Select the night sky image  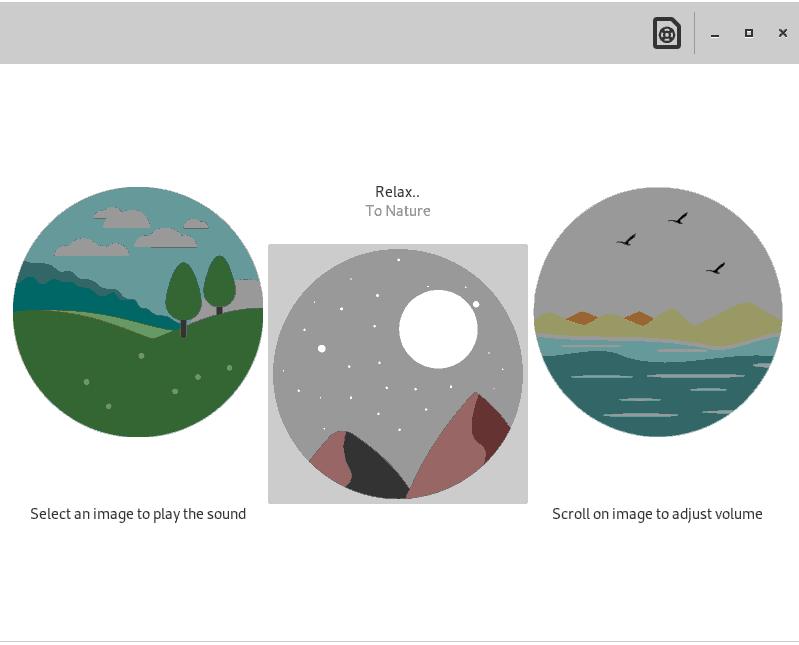click(x=398, y=373)
